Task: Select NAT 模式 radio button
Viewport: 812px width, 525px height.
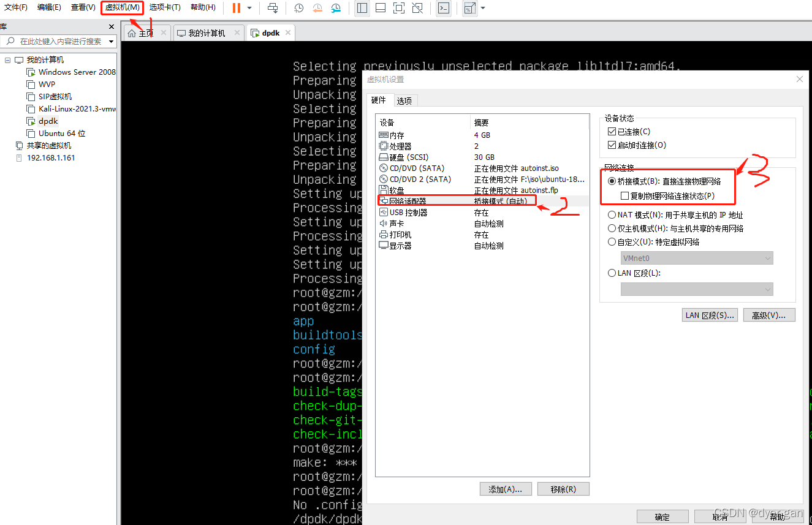Action: coord(612,214)
